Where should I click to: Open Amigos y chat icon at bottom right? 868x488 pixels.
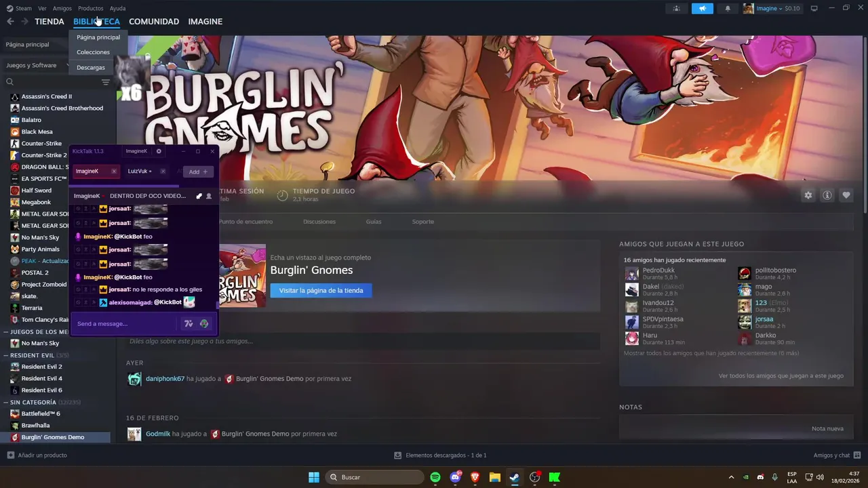coord(857,455)
